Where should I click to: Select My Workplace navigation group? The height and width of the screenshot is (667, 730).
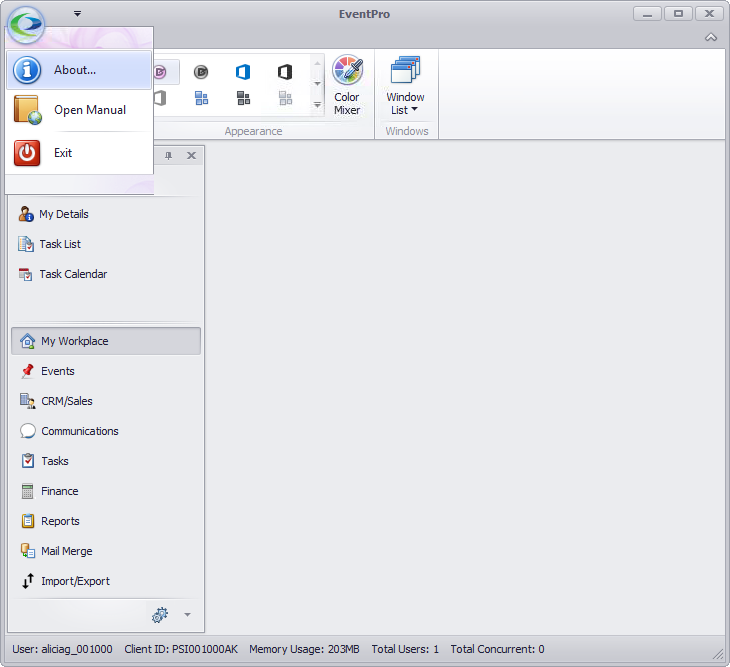(x=106, y=341)
